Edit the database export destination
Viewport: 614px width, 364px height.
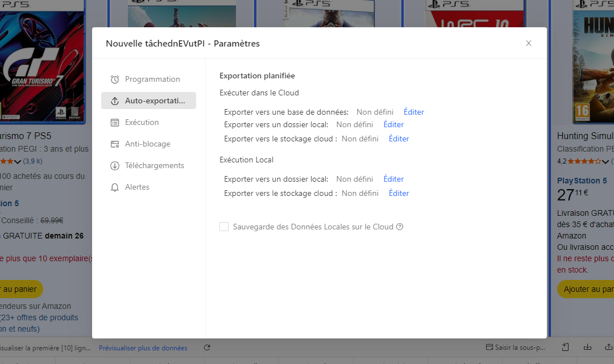[413, 112]
